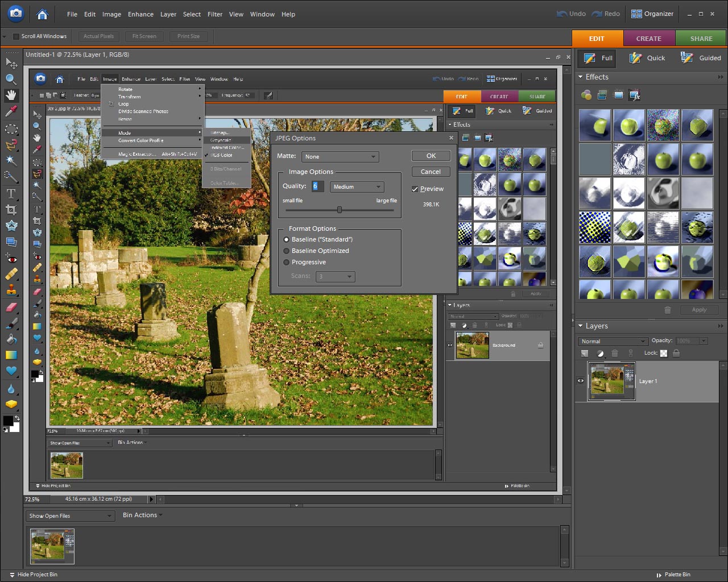This screenshot has width=728, height=582.
Task: Click Cancel in the JPEG Options dialog
Action: [431, 172]
